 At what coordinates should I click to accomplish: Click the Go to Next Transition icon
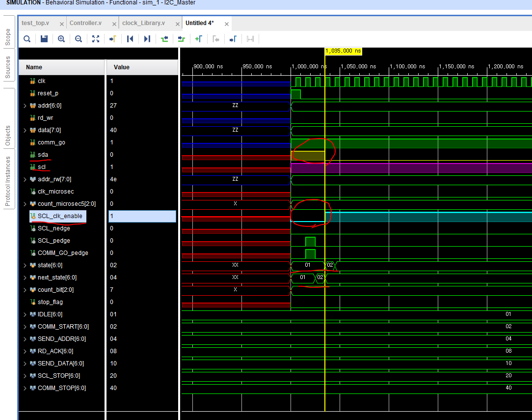[x=181, y=39]
